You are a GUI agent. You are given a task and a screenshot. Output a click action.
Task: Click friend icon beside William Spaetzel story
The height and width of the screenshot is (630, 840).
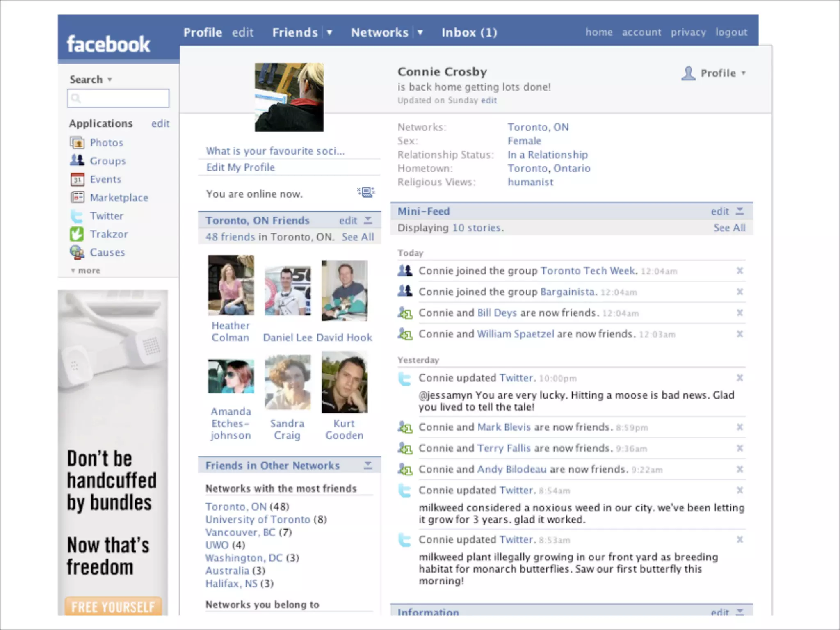click(x=405, y=334)
